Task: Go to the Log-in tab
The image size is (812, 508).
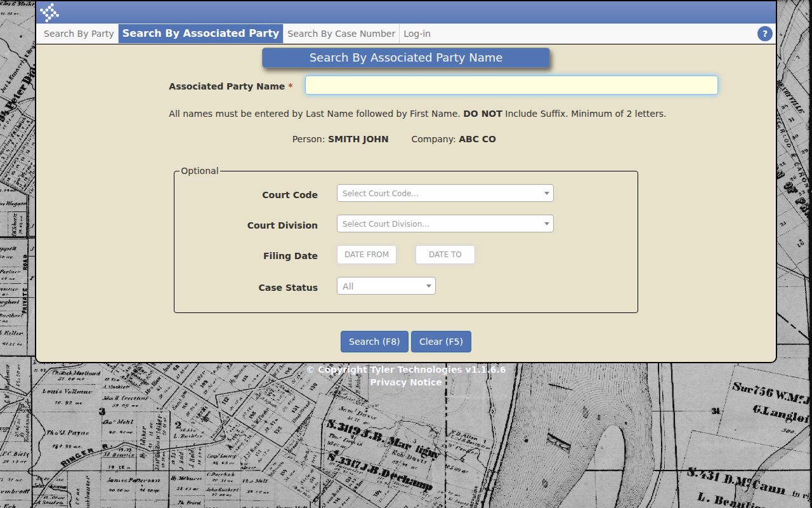Action: click(417, 34)
